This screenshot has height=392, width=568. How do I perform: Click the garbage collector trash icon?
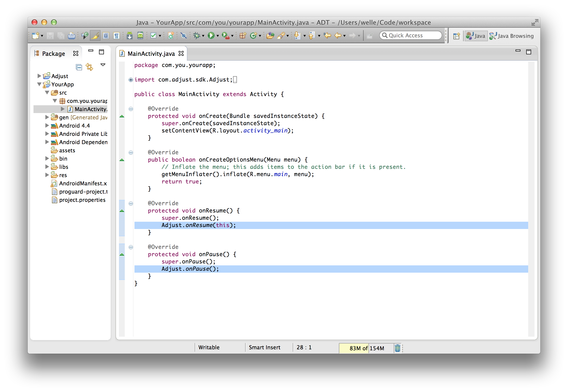[x=397, y=348]
